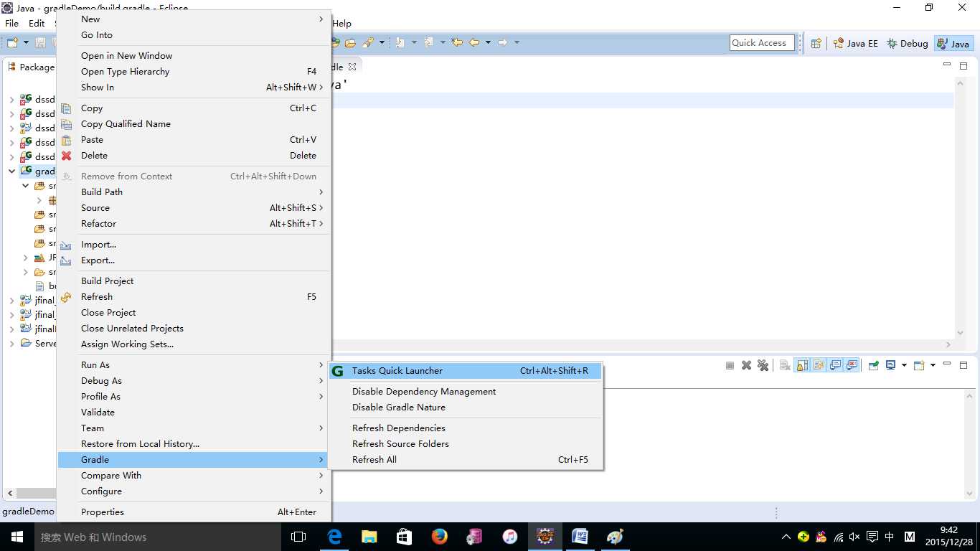Open the New submenu arrow
Screen dimensions: 980x551
pos(321,19)
